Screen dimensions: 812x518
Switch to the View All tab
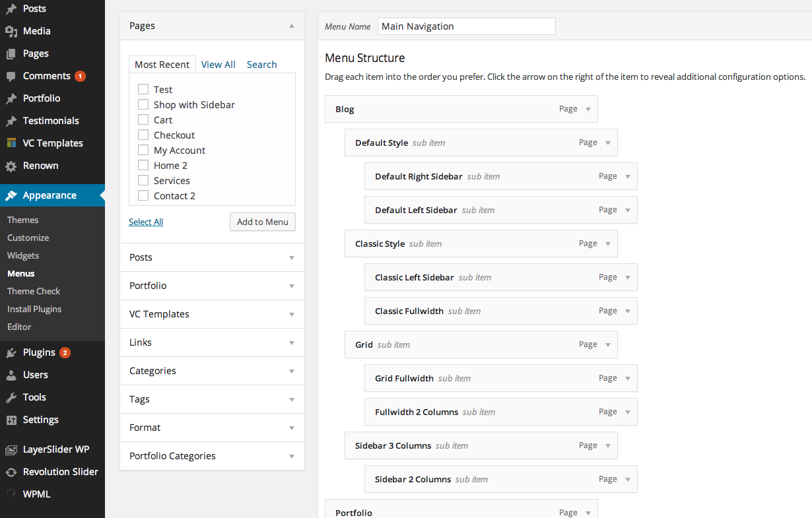[219, 65]
